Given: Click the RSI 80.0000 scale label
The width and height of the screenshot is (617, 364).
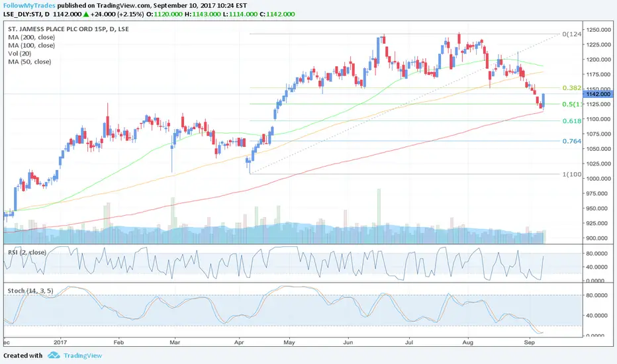Looking at the screenshot, I should click(597, 253).
